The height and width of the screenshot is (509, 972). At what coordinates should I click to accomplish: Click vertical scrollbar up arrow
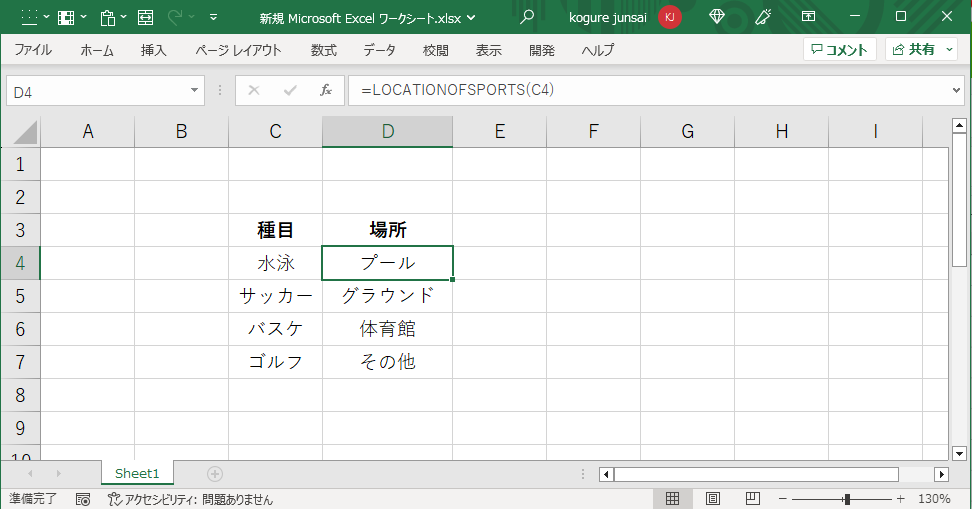pyautogui.click(x=959, y=126)
